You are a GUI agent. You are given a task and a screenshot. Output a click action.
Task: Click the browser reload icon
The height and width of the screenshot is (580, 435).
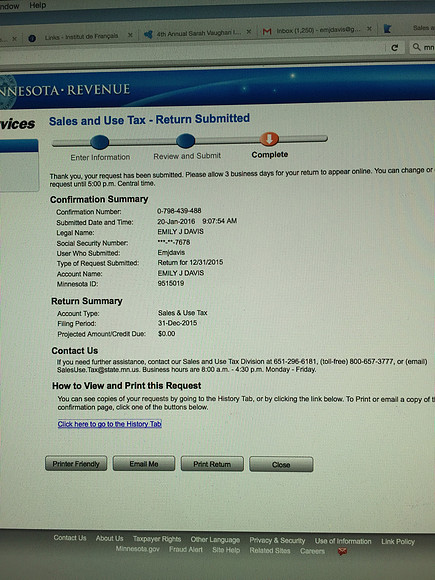tap(395, 47)
